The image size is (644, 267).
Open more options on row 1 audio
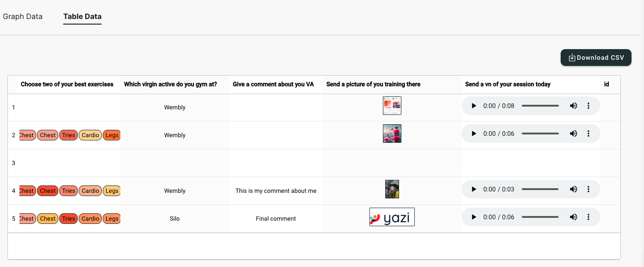tap(588, 106)
